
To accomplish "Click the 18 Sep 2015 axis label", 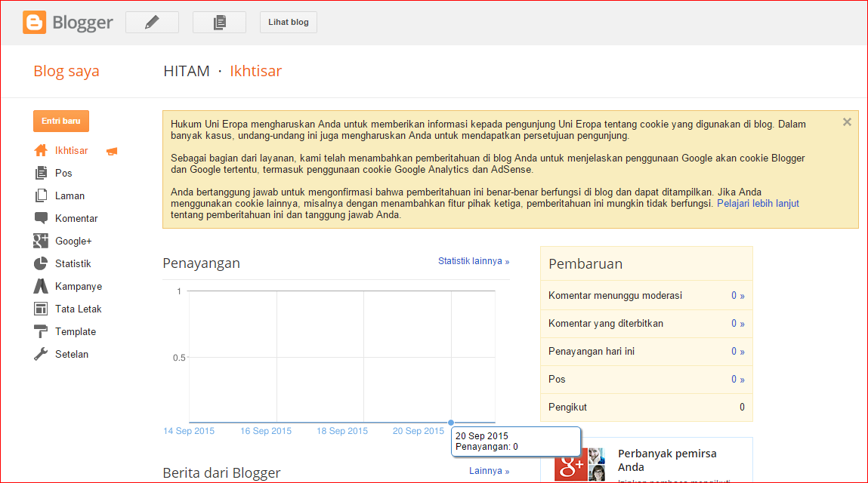I will click(342, 431).
